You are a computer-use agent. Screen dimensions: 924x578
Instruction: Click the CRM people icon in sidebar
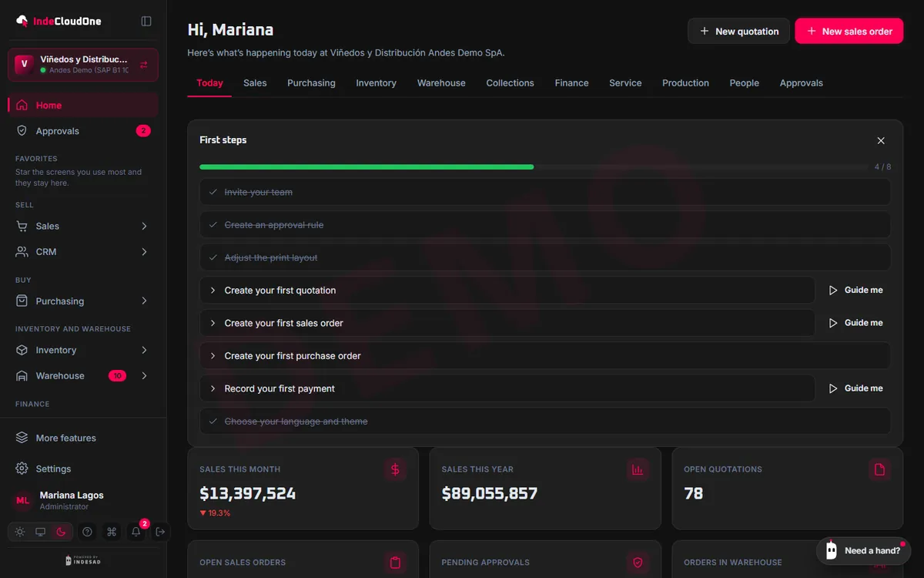(x=22, y=252)
